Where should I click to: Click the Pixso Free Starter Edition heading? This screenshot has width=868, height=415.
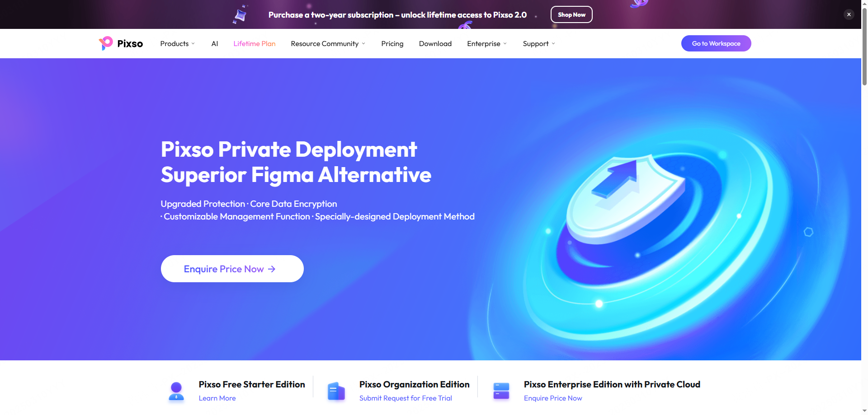click(x=252, y=384)
